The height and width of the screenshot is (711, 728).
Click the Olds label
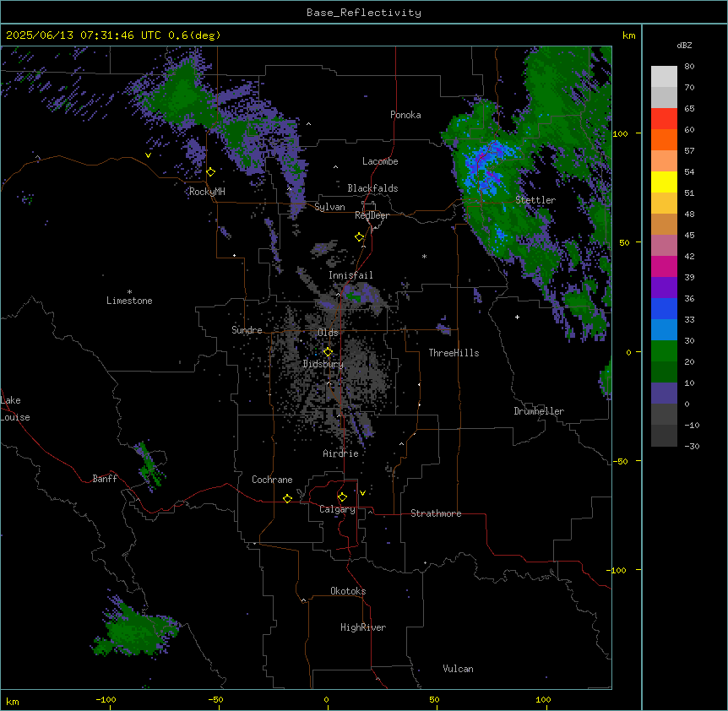coord(328,333)
